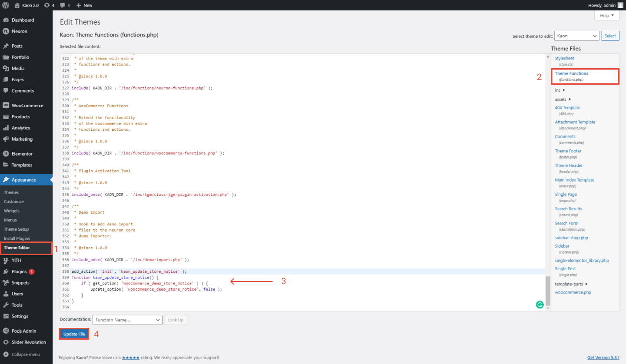Screen dimensions: 626x364
Task: Go to Posts via pin icon
Action: pyautogui.click(x=6, y=46)
